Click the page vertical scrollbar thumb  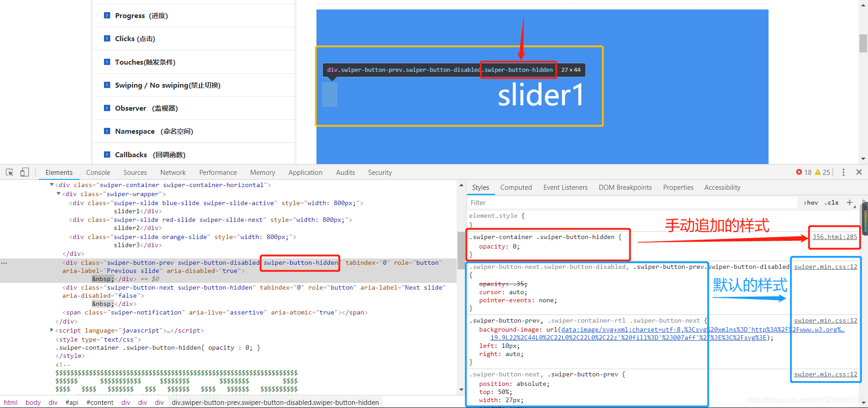coord(863,43)
